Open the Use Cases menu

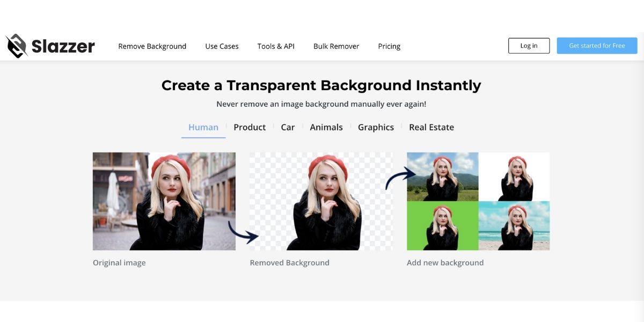221,46
